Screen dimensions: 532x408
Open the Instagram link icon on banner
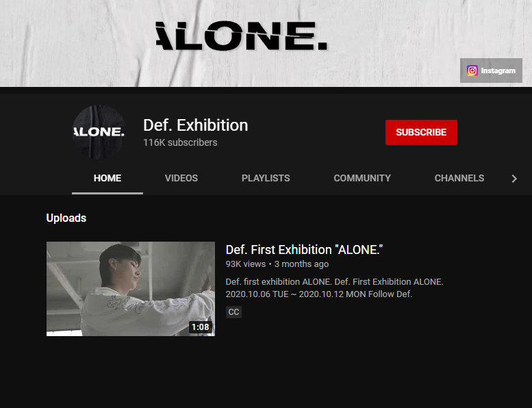[x=472, y=71]
